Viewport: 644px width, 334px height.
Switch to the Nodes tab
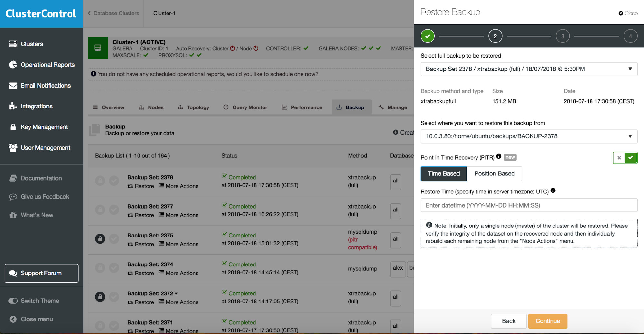151,107
